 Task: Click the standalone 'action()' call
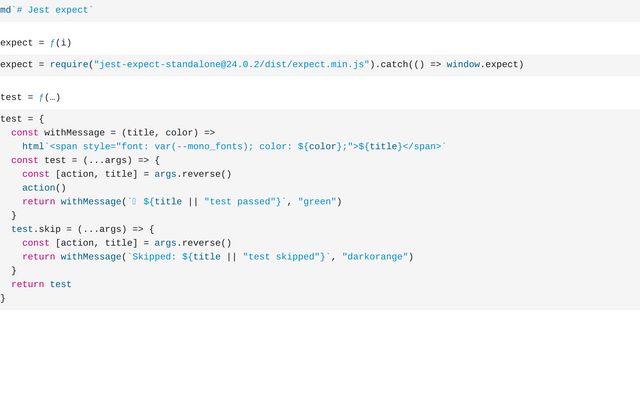(44, 187)
